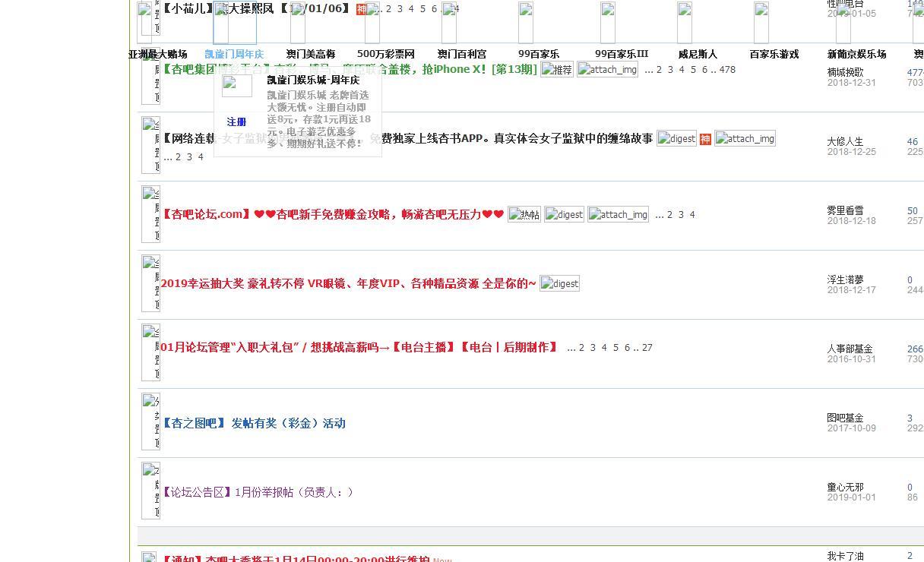Click the 推荐 icon on the iPhone X giveaway thread

[557, 69]
